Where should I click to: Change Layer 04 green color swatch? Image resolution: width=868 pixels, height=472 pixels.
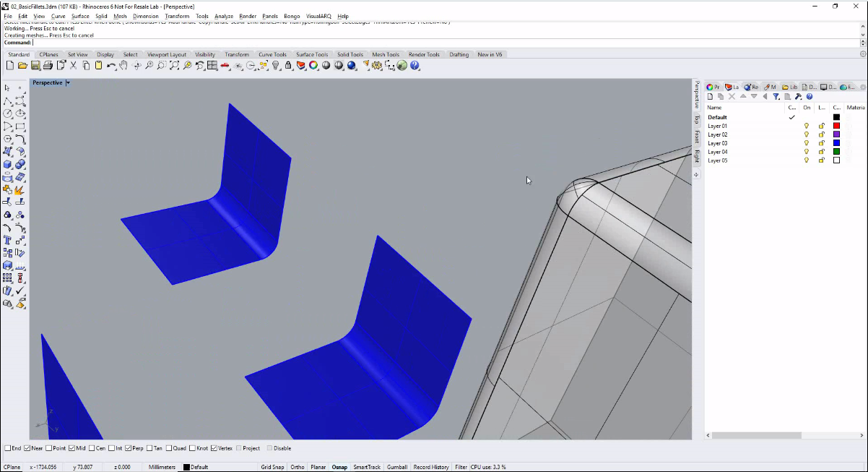[837, 152]
